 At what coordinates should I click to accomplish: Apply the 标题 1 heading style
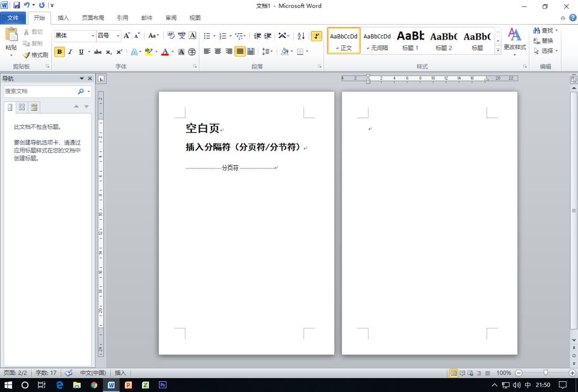[x=410, y=41]
